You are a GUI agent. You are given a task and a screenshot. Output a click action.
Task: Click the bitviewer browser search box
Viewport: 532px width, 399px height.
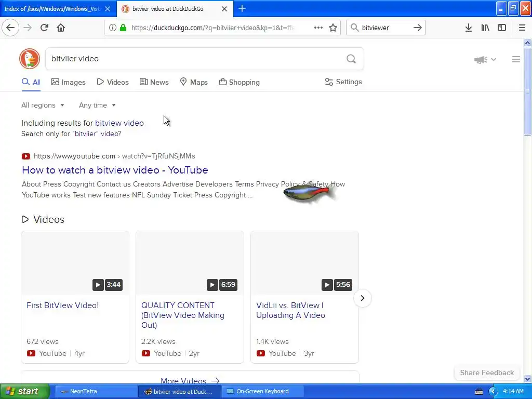(385, 28)
